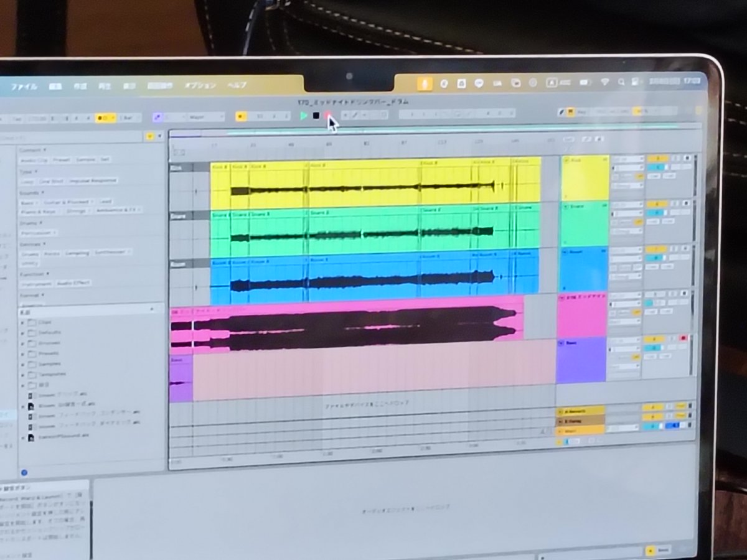The image size is (747, 560).
Task: Disarm the red record arm on Bass track
Action: [684, 338]
